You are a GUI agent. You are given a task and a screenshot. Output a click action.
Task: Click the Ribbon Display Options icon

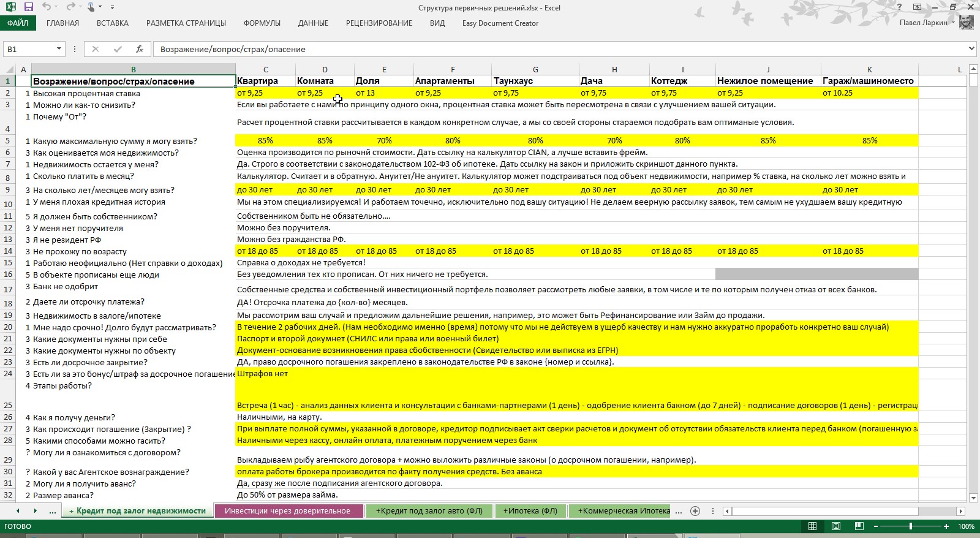(917, 7)
